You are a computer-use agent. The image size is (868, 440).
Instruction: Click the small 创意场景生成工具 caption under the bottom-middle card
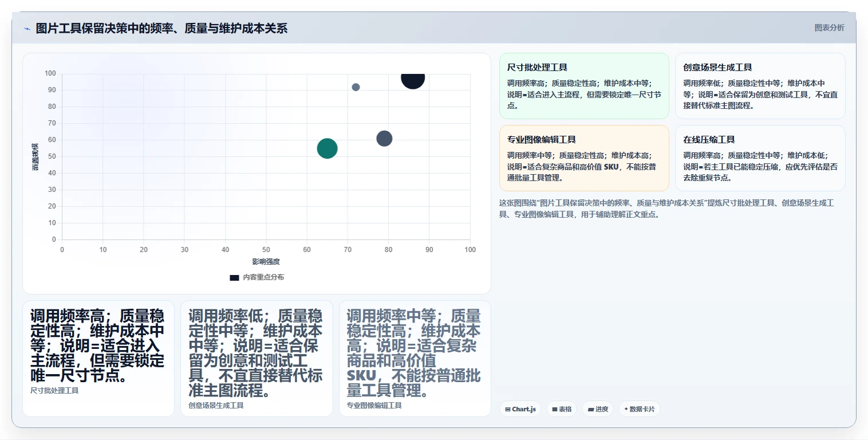(216, 406)
